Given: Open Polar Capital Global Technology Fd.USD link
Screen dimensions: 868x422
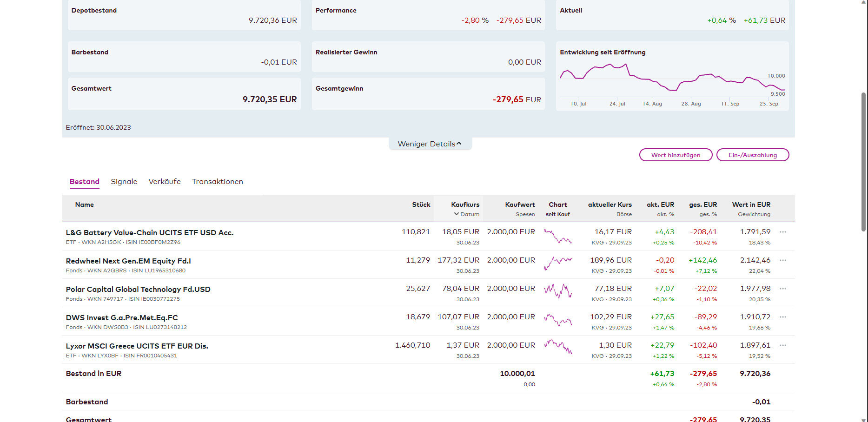Looking at the screenshot, I should (x=138, y=290).
